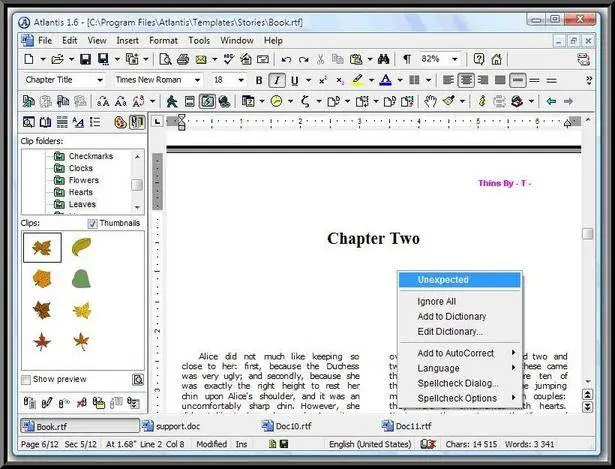Viewport: 615px width, 469px height.
Task: Open the Tools menu
Action: pyautogui.click(x=199, y=40)
